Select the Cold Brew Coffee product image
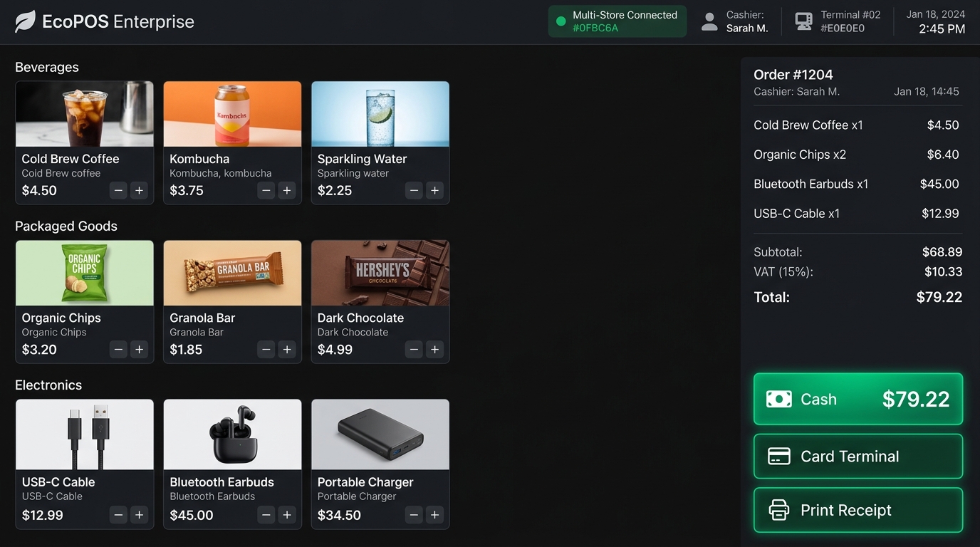Viewport: 980px width, 547px height. point(85,114)
